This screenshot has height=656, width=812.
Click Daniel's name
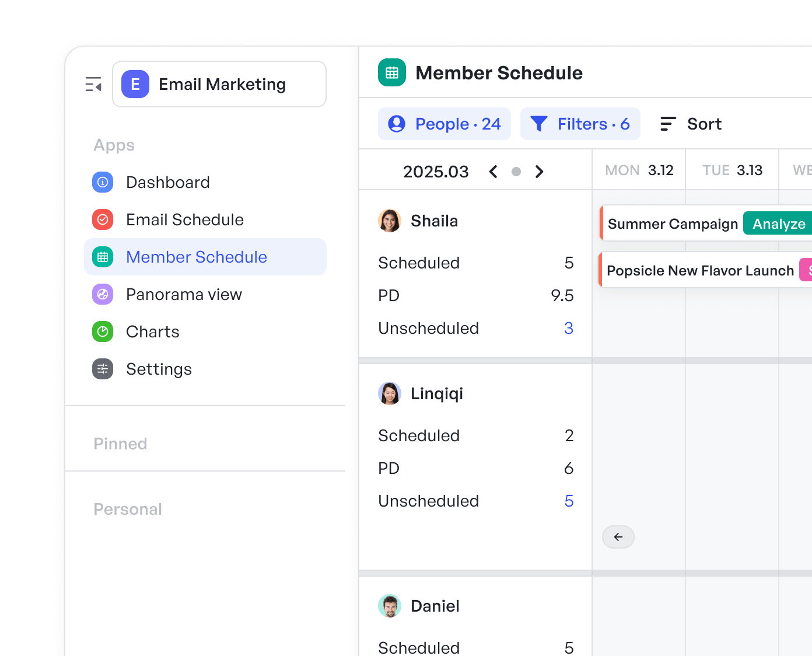[435, 606]
